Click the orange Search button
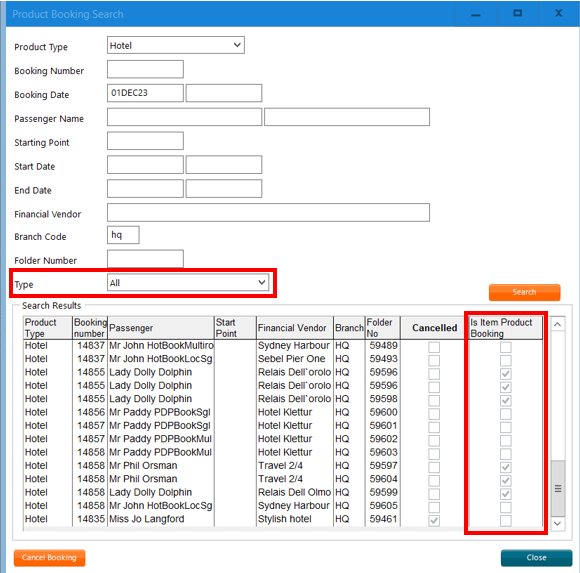580x573 pixels. point(525,292)
